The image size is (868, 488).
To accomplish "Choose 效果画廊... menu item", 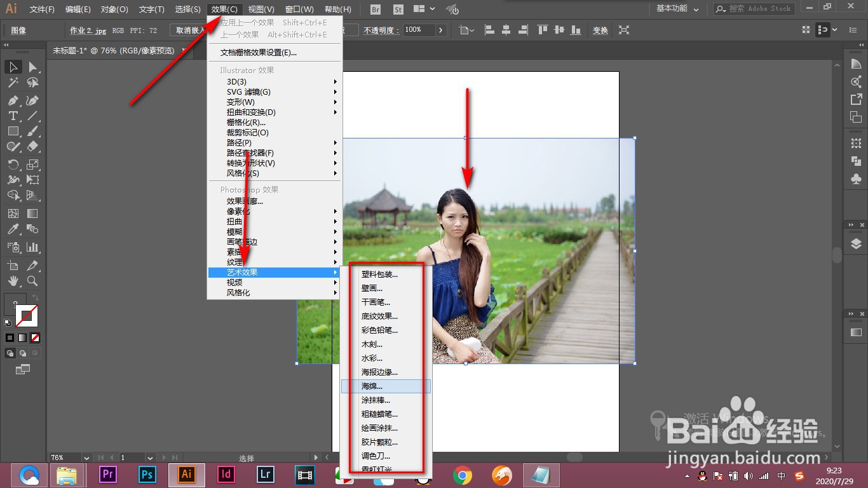I will point(275,201).
